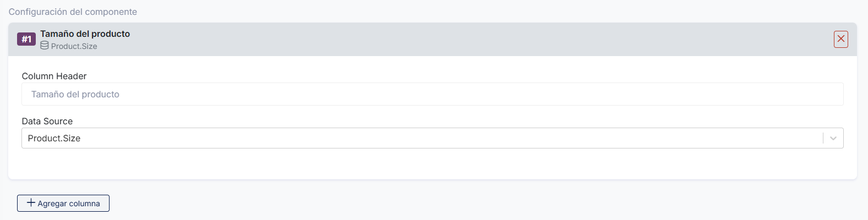
Task: Focus the Column Header text field
Action: 432,94
